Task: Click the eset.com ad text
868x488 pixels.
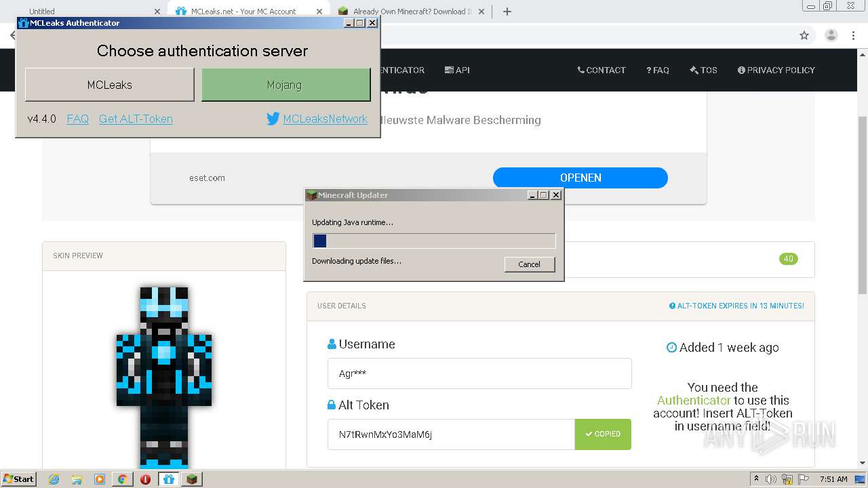Action: pos(207,178)
